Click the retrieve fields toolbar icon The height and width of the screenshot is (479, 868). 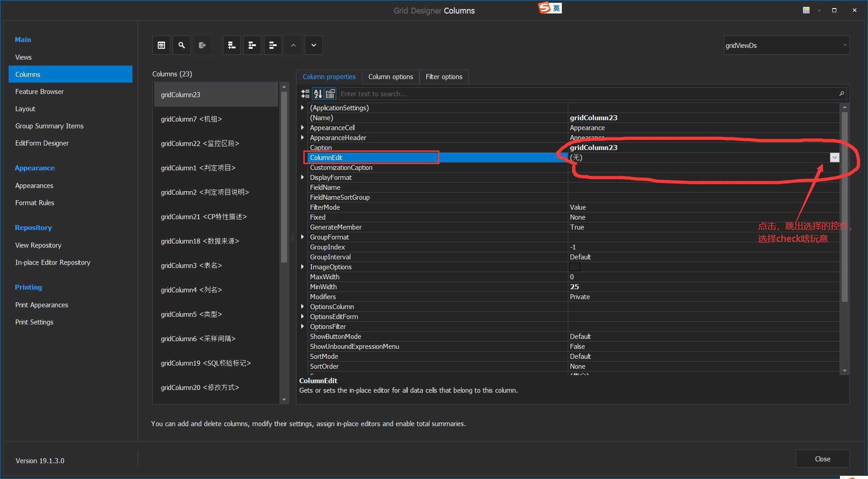(x=202, y=45)
